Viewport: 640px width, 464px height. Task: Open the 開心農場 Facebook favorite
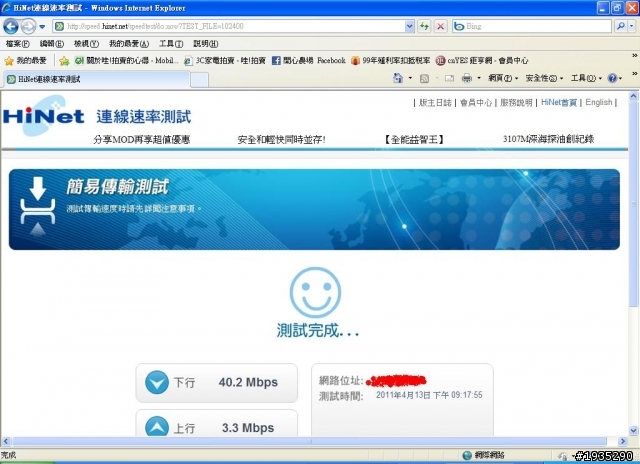[309, 61]
